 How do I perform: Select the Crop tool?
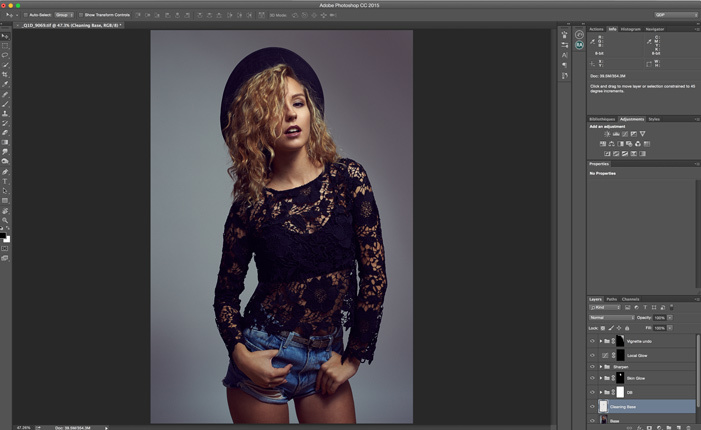[5, 75]
